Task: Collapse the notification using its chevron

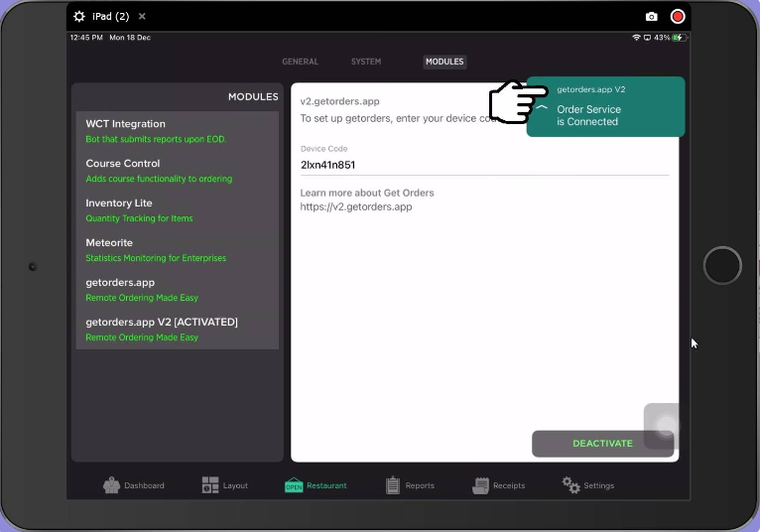Action: (x=542, y=107)
